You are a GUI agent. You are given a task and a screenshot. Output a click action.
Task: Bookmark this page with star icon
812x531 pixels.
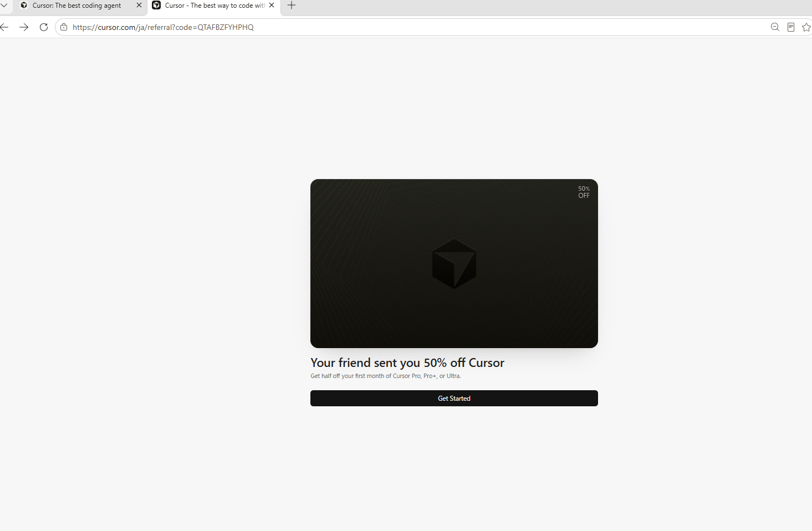click(806, 27)
